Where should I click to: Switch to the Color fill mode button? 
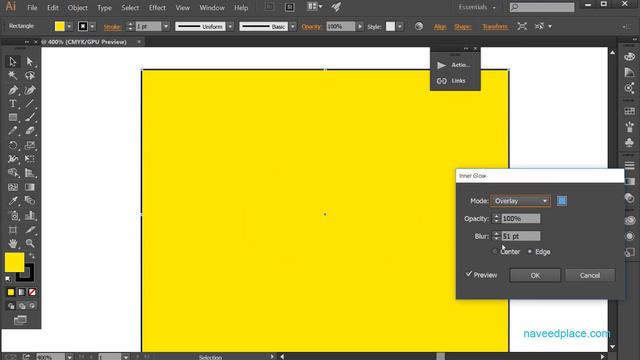click(x=11, y=292)
